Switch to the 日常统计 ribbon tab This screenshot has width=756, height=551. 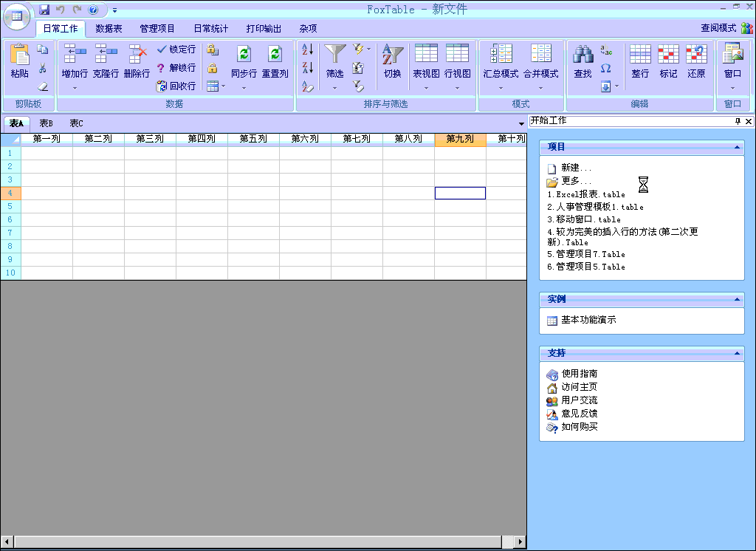click(210, 29)
